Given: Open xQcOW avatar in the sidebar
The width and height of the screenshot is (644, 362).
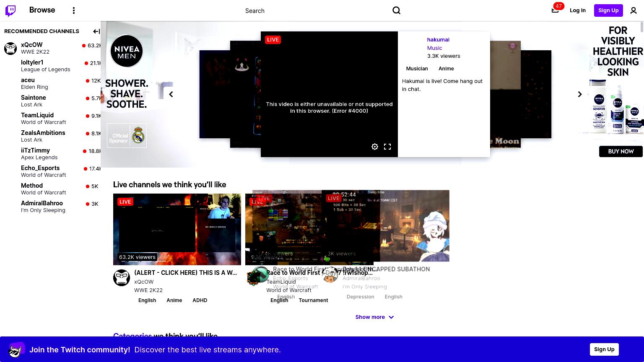Looking at the screenshot, I should [x=10, y=48].
